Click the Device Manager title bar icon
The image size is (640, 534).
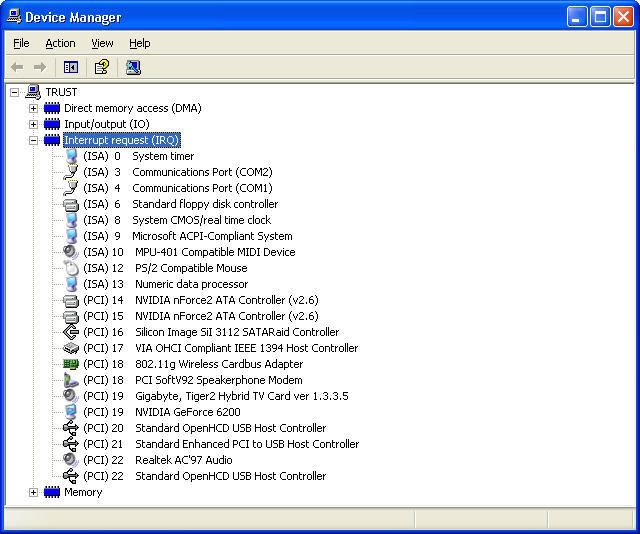coord(13,16)
